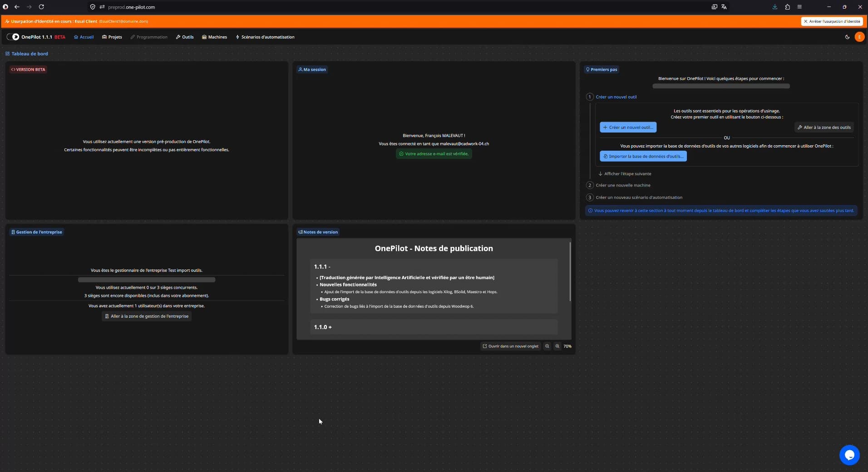This screenshot has width=868, height=472.
Task: Toggle dark mode with the moon icon
Action: [847, 37]
